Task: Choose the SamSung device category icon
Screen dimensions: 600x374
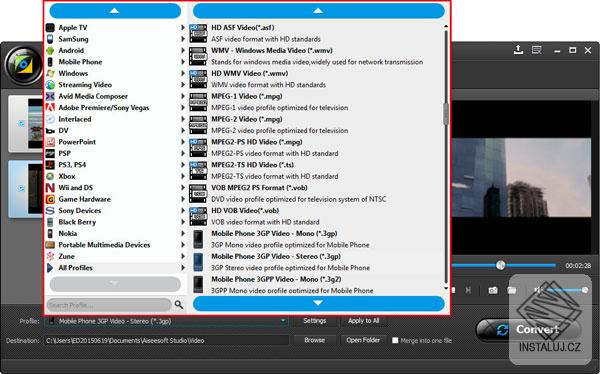Action: coord(50,39)
